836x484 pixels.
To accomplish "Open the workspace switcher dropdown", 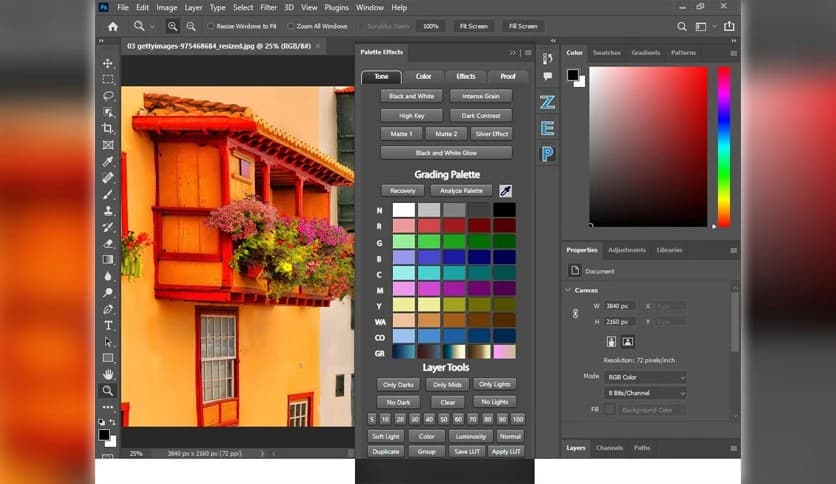I will (x=704, y=26).
